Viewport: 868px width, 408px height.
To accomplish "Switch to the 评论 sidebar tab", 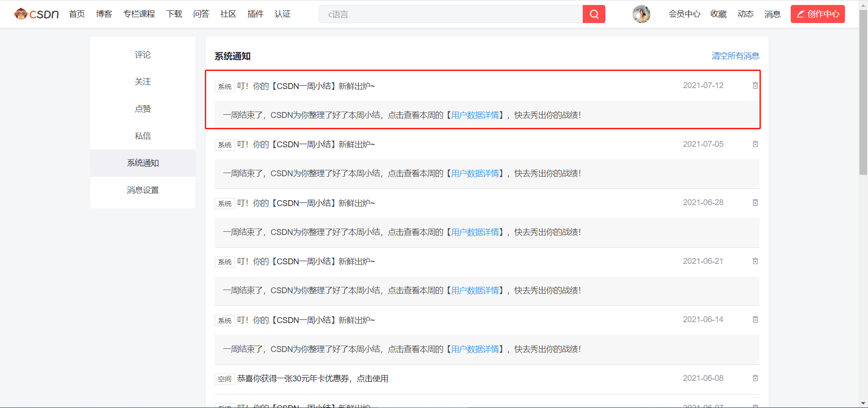I will tap(143, 55).
